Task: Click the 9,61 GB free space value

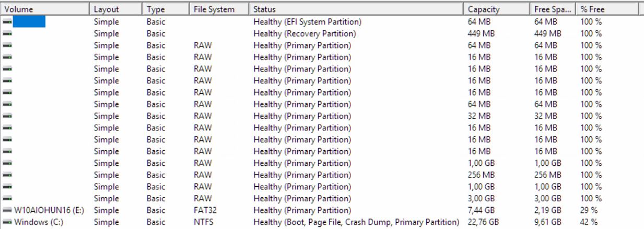Action: 548,222
